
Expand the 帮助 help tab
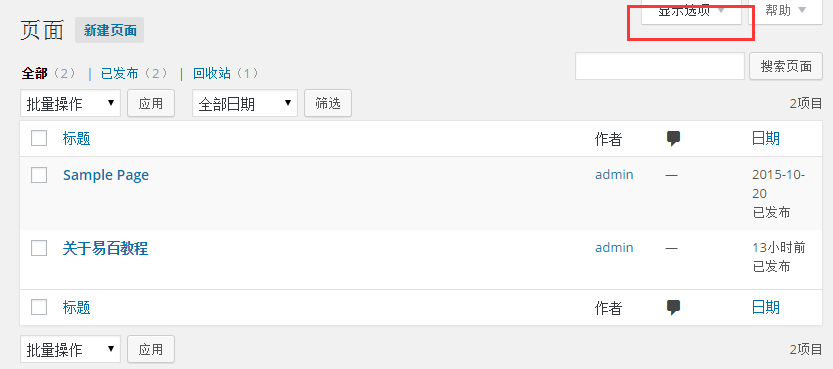[786, 12]
